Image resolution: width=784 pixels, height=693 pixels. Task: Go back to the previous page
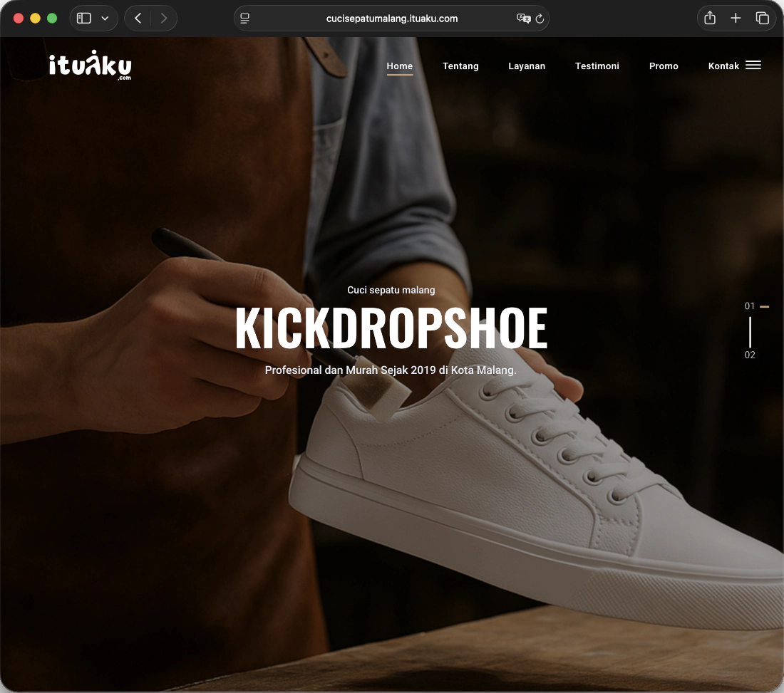(138, 19)
